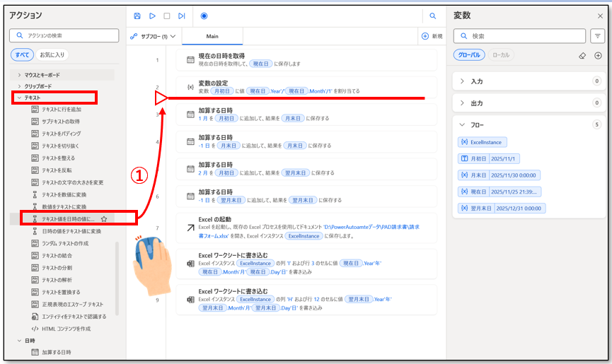Switch to the お気に入り tab
The height and width of the screenshot is (364, 612).
(x=52, y=54)
